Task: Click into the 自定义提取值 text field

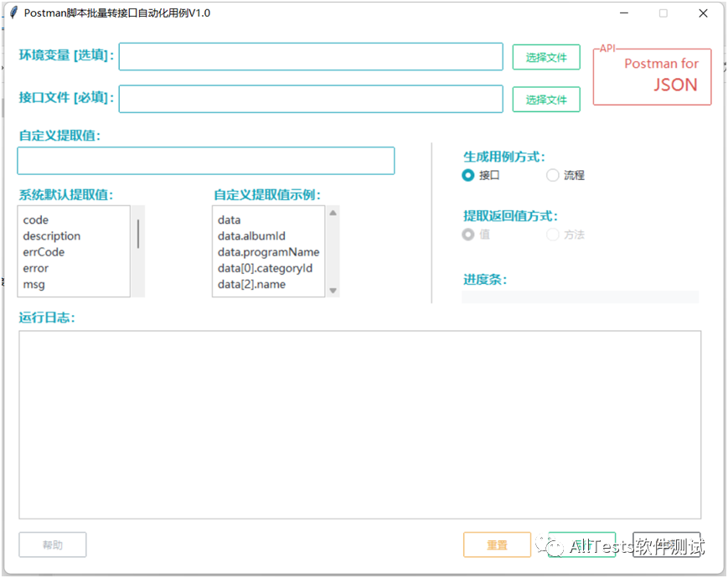Action: (x=206, y=161)
